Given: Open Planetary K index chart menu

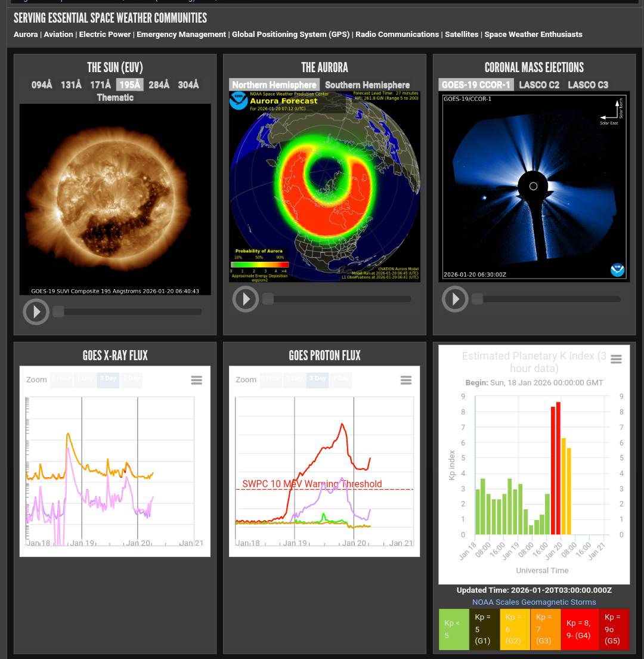Looking at the screenshot, I should point(616,359).
